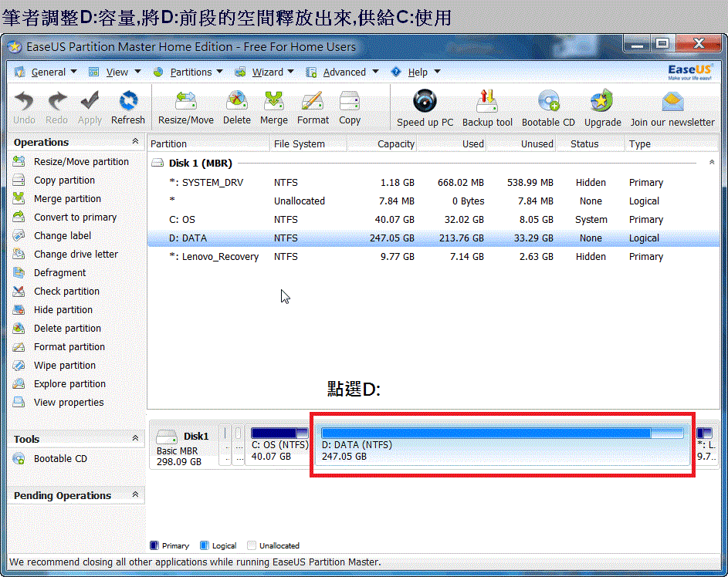
Task: Click the Format toolbar icon
Action: coord(313,107)
